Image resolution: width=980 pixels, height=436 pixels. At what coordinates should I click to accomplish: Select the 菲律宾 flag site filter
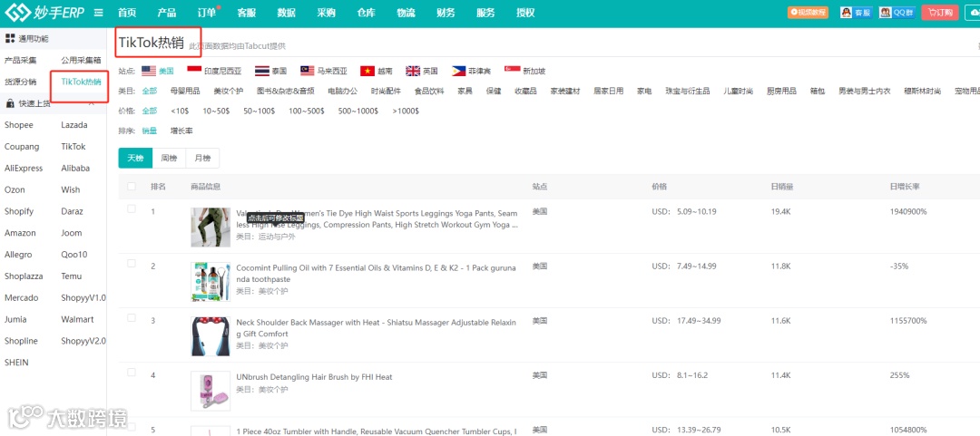coord(471,72)
